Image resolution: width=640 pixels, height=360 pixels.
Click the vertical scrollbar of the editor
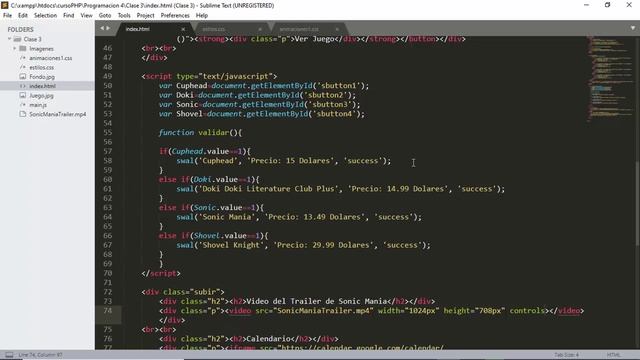(637, 203)
